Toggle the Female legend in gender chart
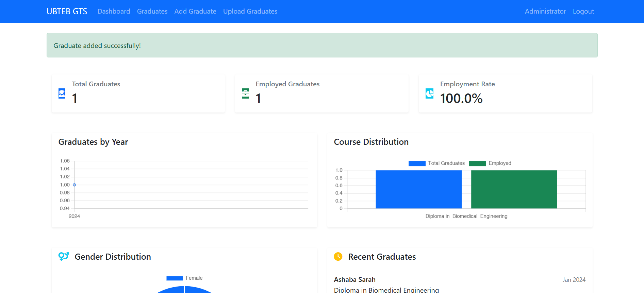 click(x=185, y=278)
